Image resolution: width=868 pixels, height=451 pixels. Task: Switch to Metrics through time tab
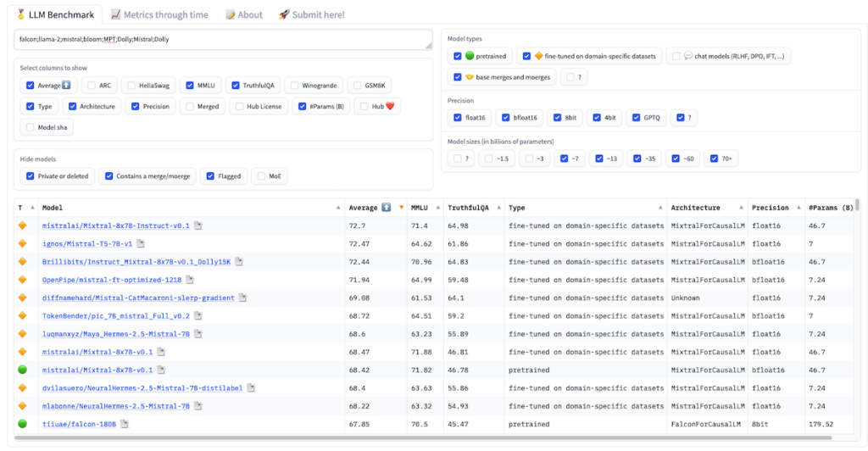click(159, 15)
